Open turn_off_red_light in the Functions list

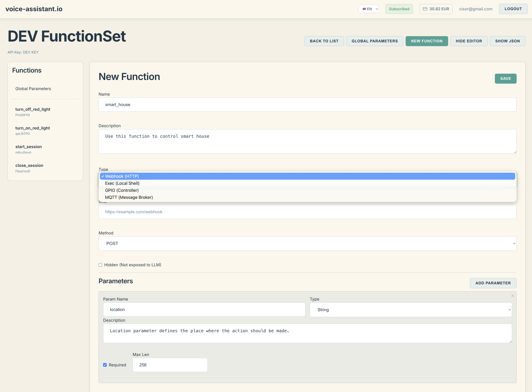(33, 109)
